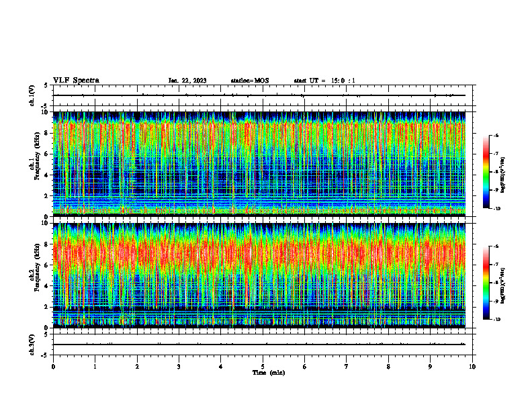Click the "5" time axis tick label
The image size is (532, 411).
263,367
